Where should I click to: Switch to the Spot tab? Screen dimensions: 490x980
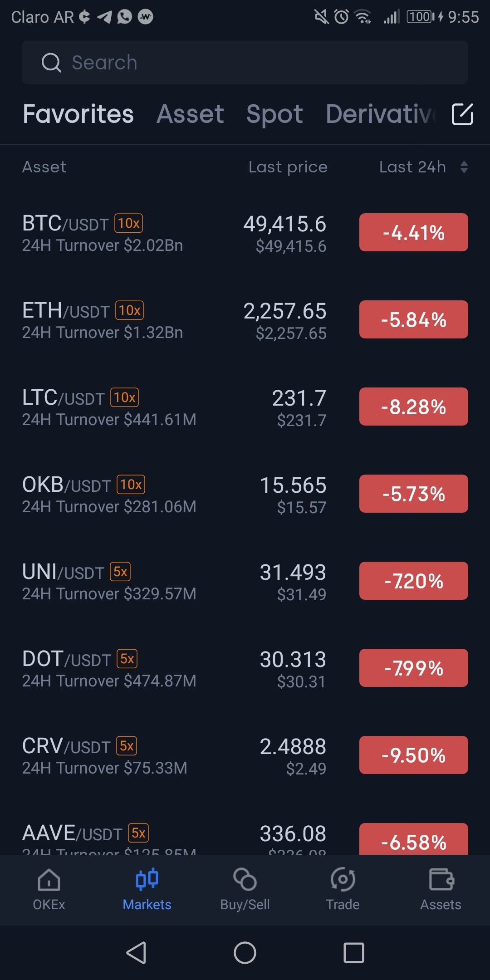tap(274, 114)
